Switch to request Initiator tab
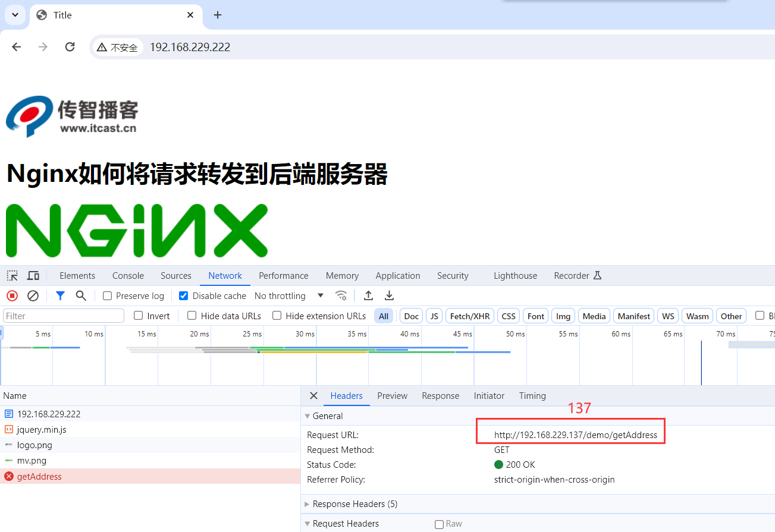Viewport: 775px width, 532px height. pyautogui.click(x=489, y=396)
